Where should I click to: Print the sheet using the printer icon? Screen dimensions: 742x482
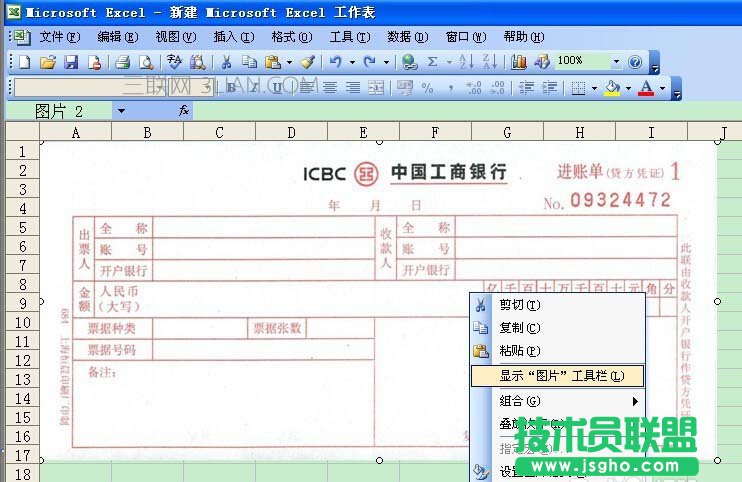[x=123, y=62]
